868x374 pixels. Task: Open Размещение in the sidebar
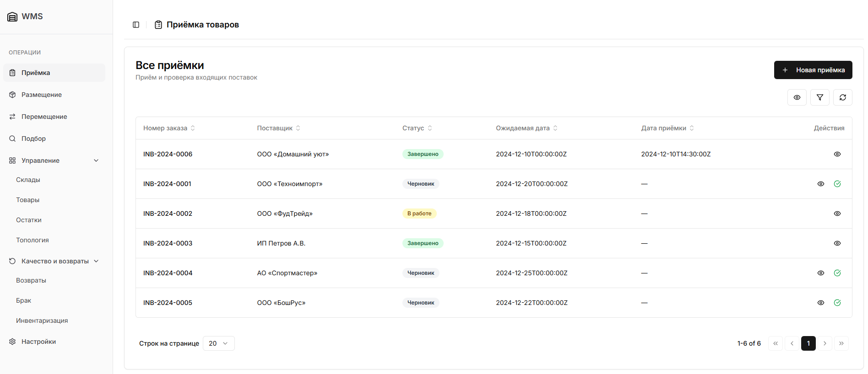(42, 95)
